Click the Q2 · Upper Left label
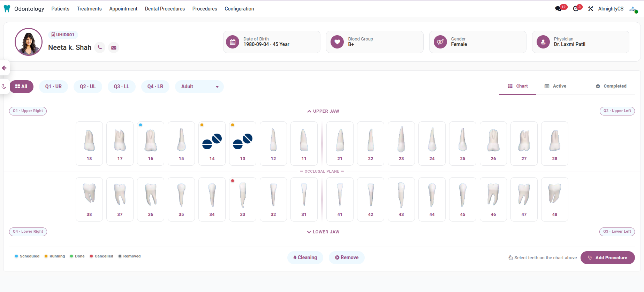Image resolution: width=644 pixels, height=292 pixels. click(x=617, y=111)
